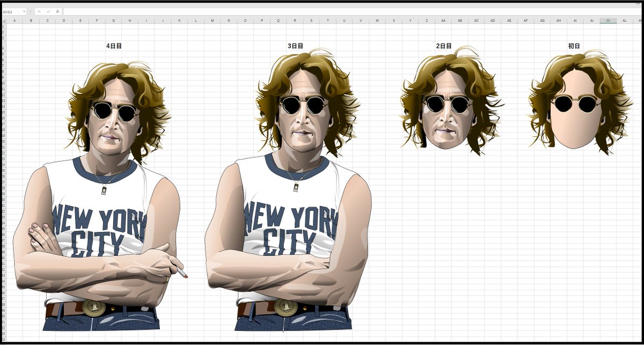Click the Name Box showing AK64
The height and width of the screenshot is (345, 644).
(x=12, y=11)
